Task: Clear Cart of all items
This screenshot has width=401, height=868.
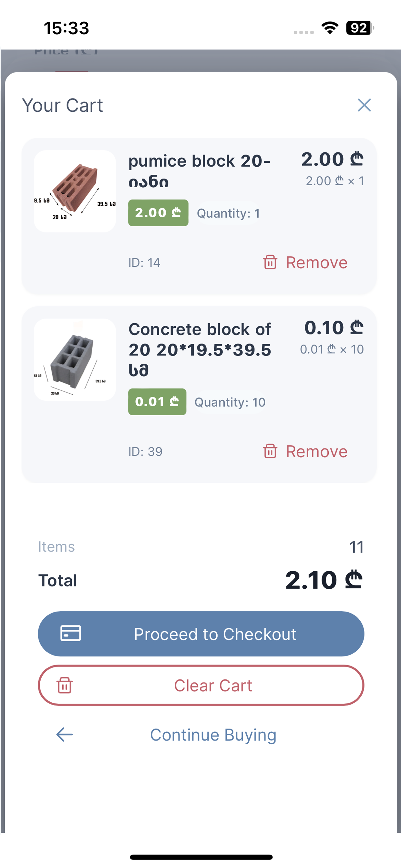Action: click(201, 685)
